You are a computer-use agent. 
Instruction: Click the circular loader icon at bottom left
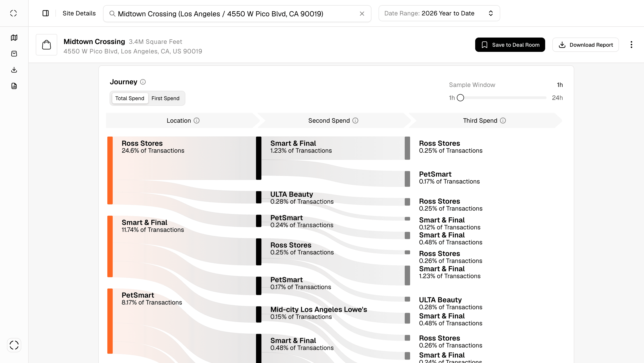pyautogui.click(x=14, y=345)
